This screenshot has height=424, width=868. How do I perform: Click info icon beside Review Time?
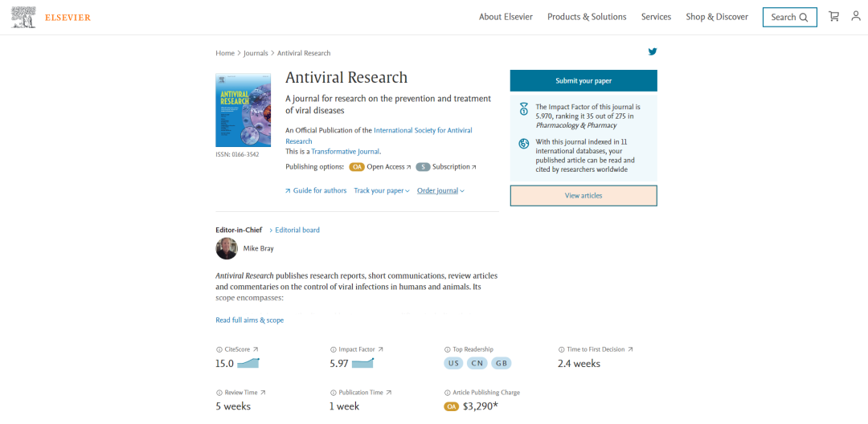tap(219, 393)
